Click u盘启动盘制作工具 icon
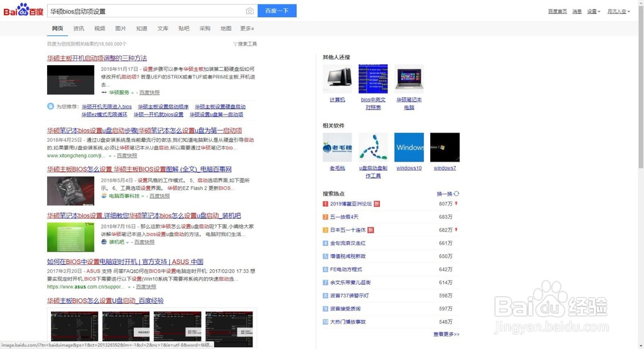The width and height of the screenshot is (644, 349). pos(373,147)
